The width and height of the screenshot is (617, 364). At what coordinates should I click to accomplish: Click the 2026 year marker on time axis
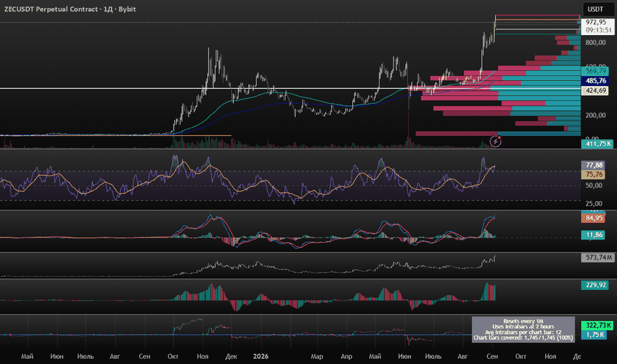point(260,357)
